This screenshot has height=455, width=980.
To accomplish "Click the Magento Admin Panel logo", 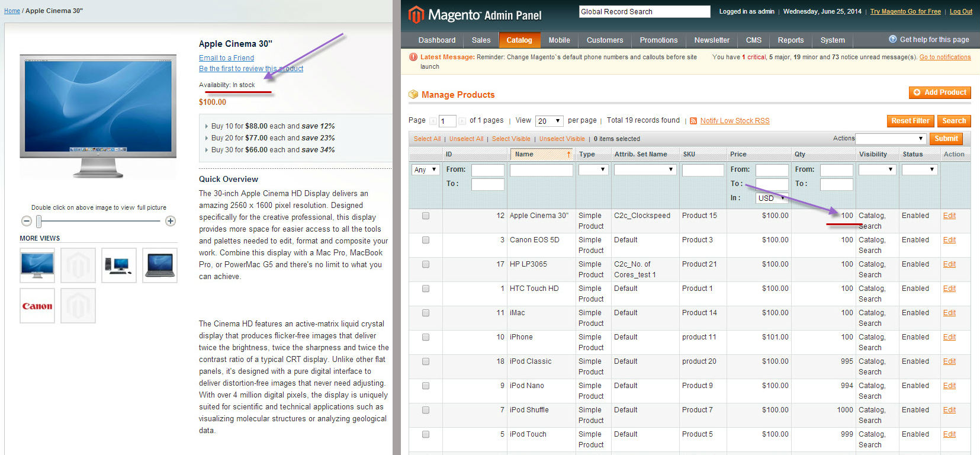I will (475, 15).
